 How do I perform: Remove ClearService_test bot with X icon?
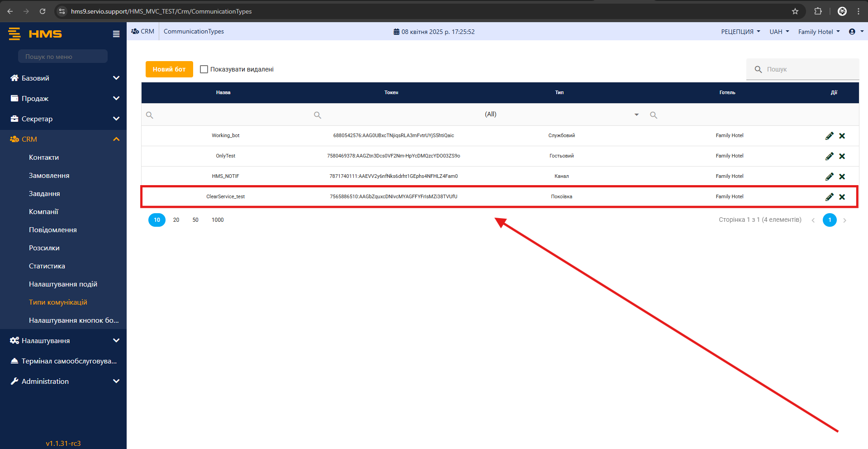[x=842, y=197]
